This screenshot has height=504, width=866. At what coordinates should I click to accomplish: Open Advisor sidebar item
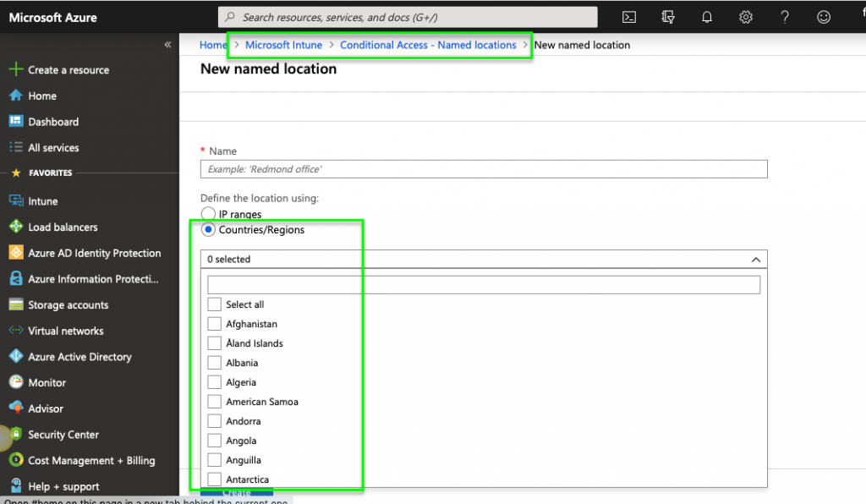tap(46, 408)
